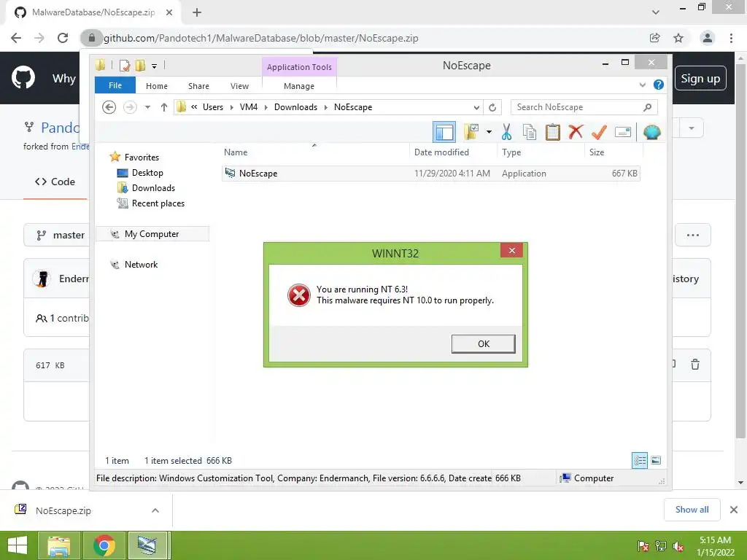Click the GitHub logo in Chrome page

[23, 77]
